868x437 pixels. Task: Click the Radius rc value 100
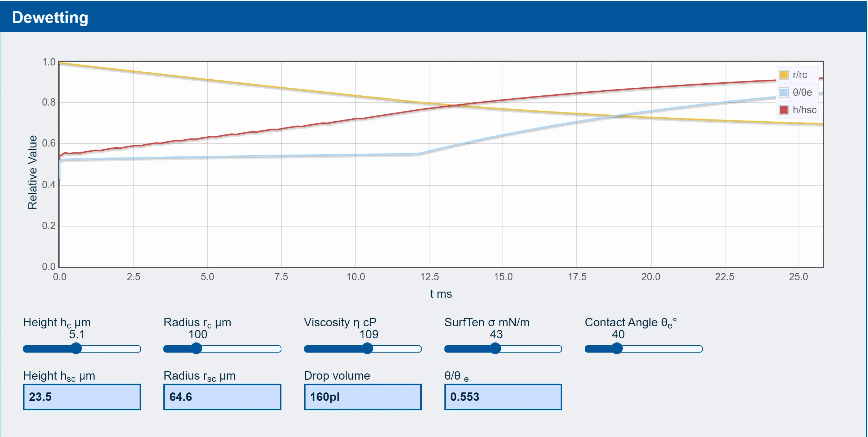(x=198, y=334)
